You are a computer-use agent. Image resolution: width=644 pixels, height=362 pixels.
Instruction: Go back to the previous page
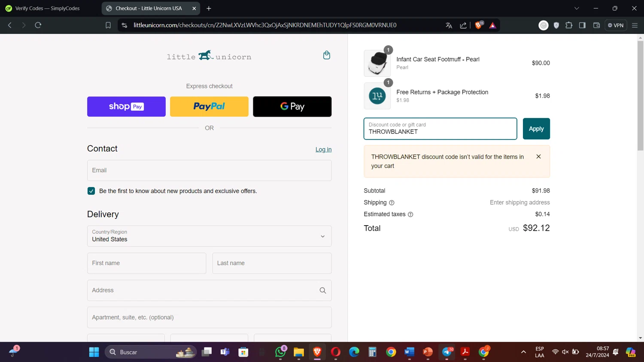coord(10,25)
